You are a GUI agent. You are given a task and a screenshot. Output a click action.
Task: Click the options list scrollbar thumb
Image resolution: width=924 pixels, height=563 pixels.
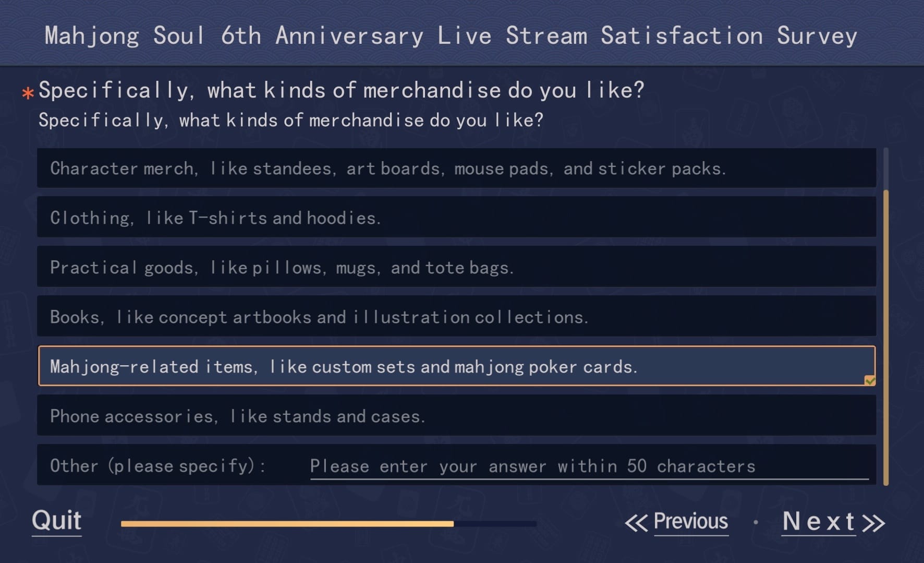coord(885,338)
